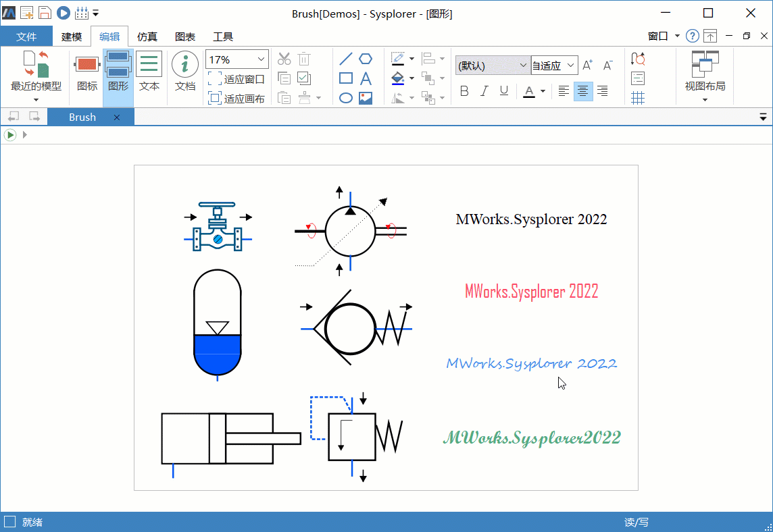Select the red MWorks.Sysplorer 2022 text

(x=531, y=291)
